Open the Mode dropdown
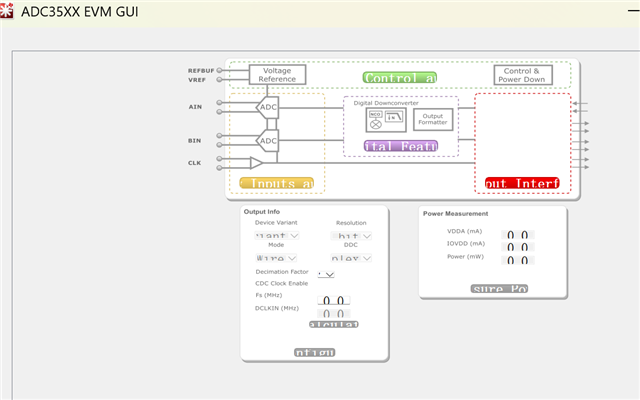640x400 pixels. coord(276,258)
